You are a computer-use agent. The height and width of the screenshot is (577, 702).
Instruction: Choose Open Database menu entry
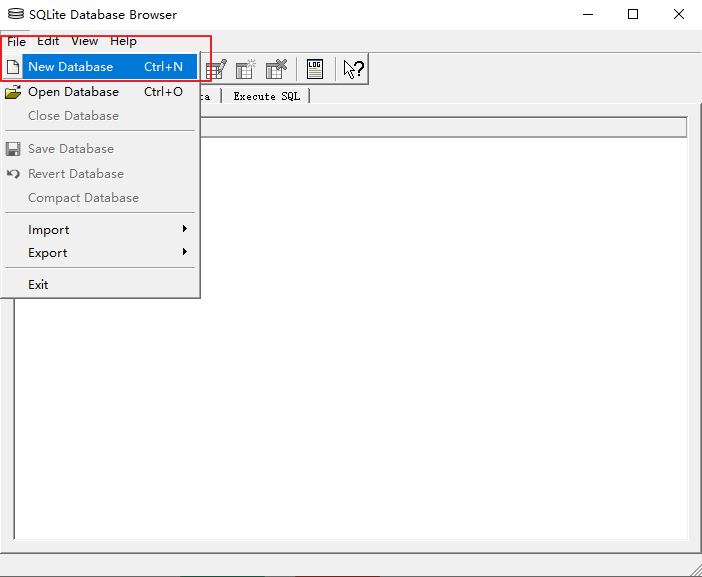(101, 92)
